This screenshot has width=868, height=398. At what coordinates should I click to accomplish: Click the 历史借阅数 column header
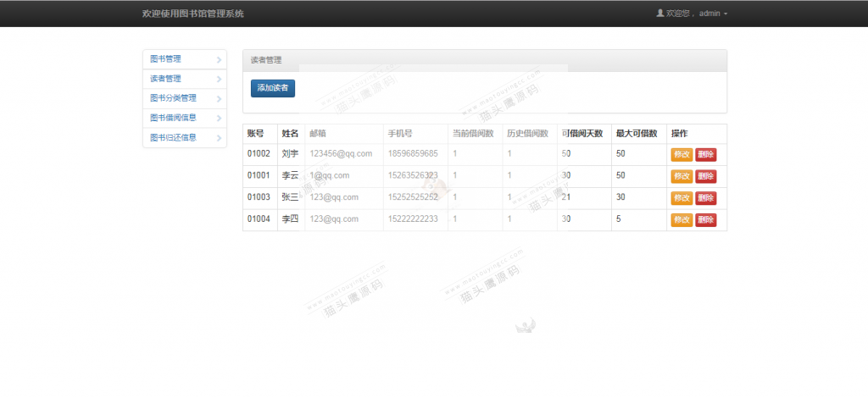[x=527, y=133]
